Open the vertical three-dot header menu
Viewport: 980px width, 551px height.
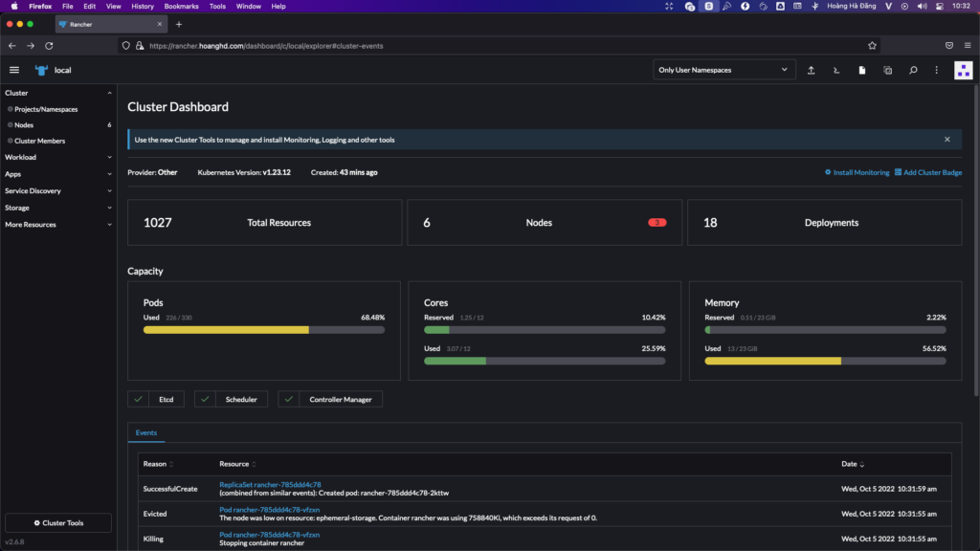coord(936,70)
